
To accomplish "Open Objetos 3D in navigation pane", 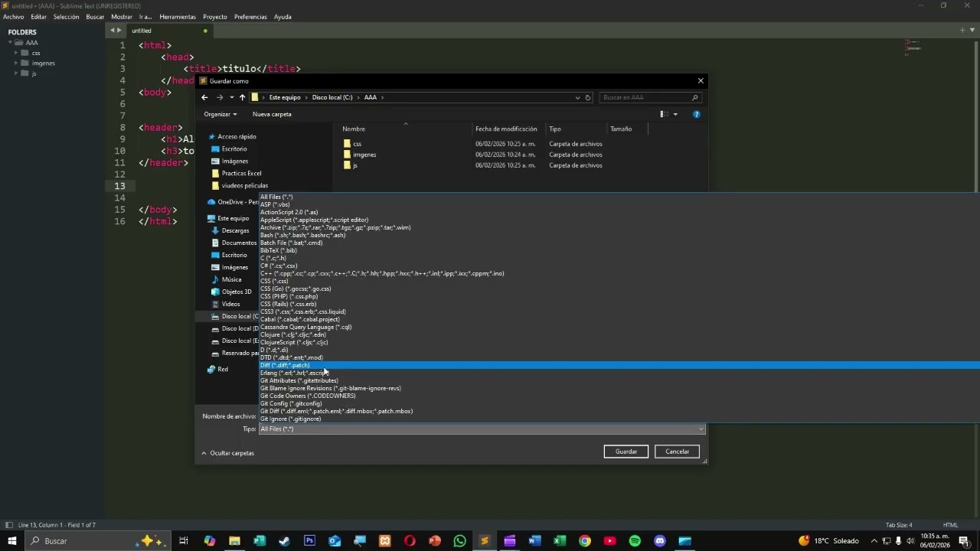I will pos(236,292).
